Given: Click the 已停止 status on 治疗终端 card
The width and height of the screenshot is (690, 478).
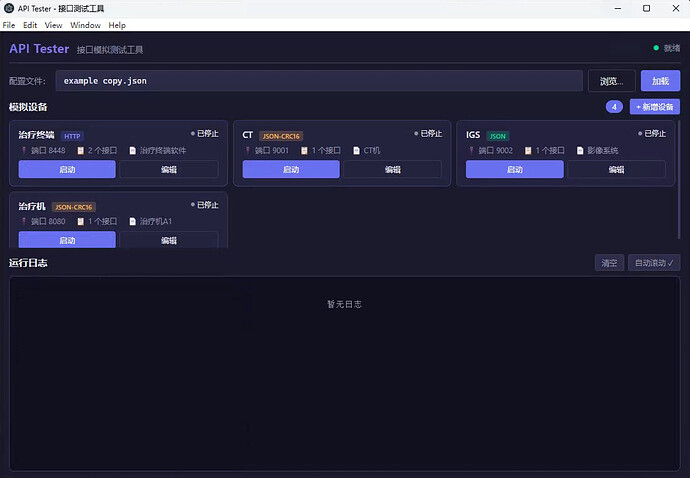Looking at the screenshot, I should [x=205, y=133].
